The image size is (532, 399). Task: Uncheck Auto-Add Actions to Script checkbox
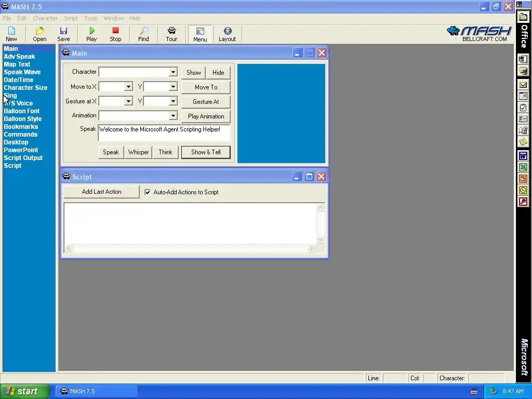[148, 192]
